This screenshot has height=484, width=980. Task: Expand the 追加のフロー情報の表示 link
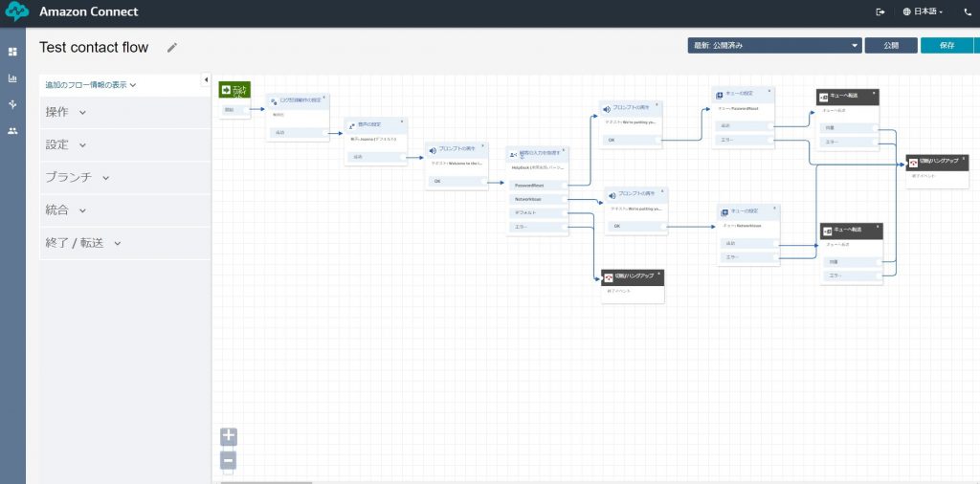(x=91, y=85)
